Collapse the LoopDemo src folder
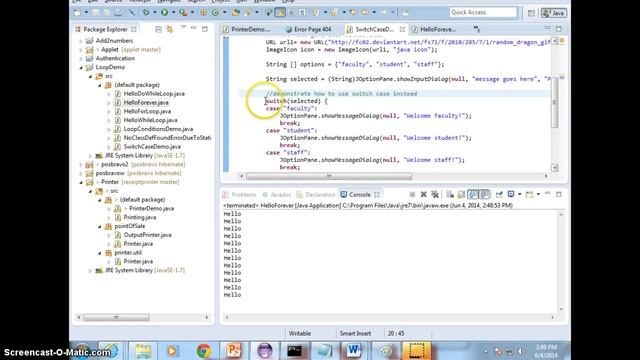640x360 pixels. pyautogui.click(x=90, y=76)
